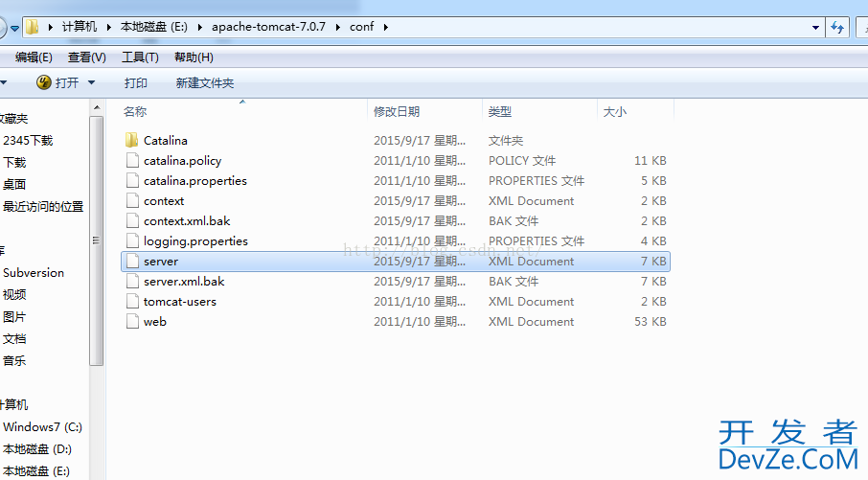Click the file name tomcat-users
The height and width of the screenshot is (480, 868).
click(x=180, y=302)
